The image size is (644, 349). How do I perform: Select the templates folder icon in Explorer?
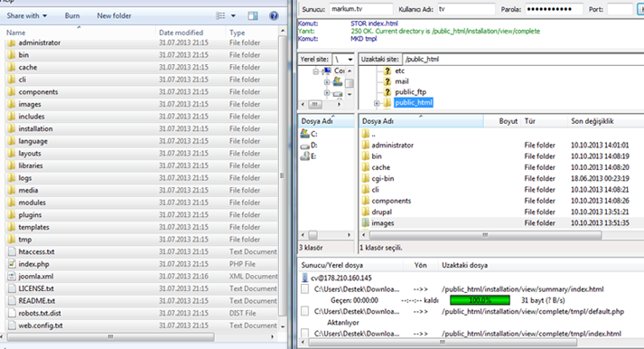point(12,227)
